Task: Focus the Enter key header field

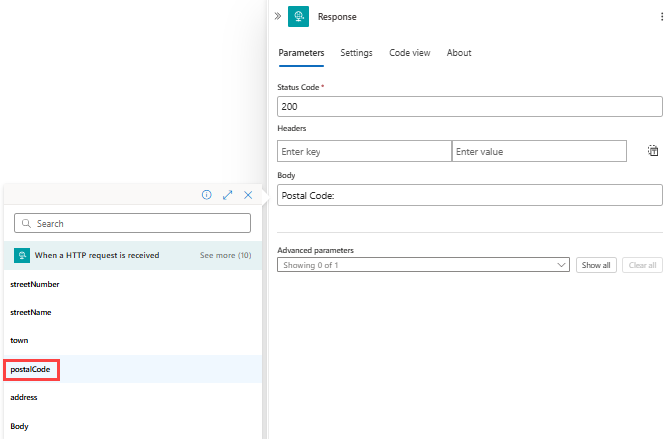Action: (364, 151)
